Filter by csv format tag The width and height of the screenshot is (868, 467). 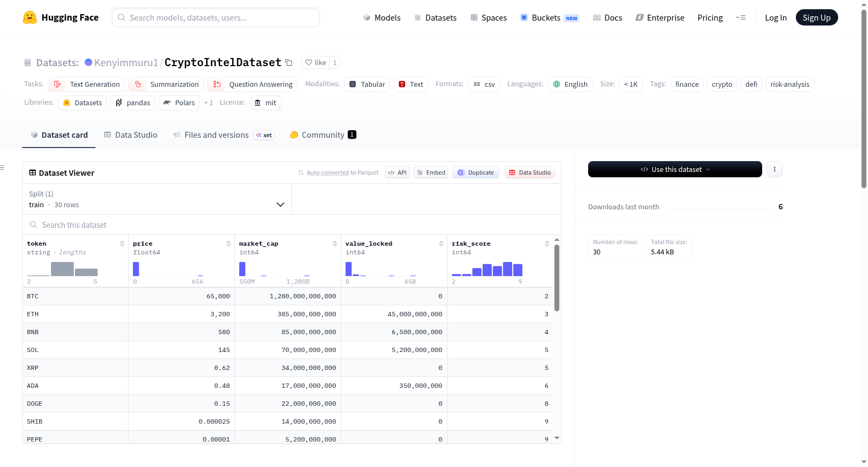[x=484, y=84]
